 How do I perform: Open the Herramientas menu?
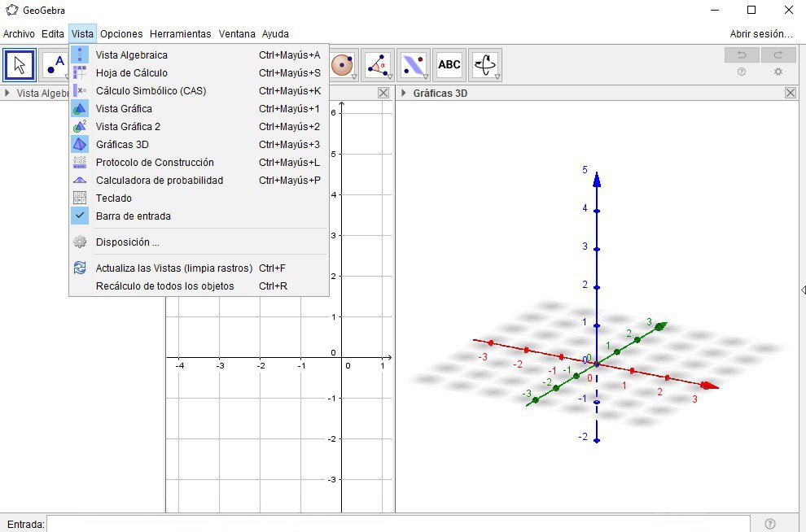coord(181,34)
